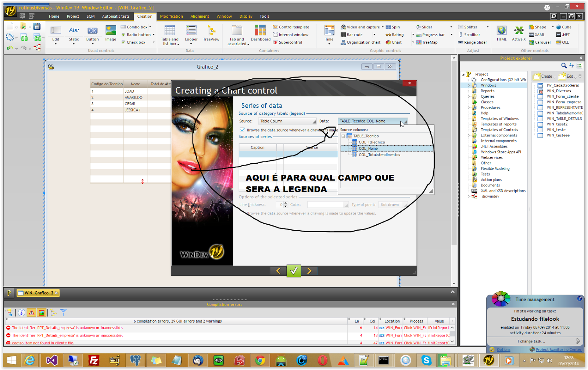Insert a Slider control from the ribbon
Image resolution: width=588 pixels, height=370 pixels.
click(424, 27)
